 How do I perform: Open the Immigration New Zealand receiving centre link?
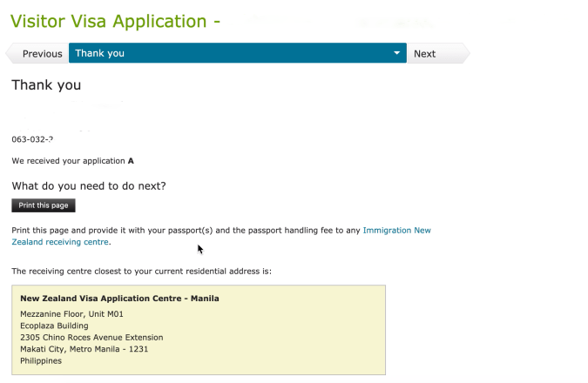[396, 231]
